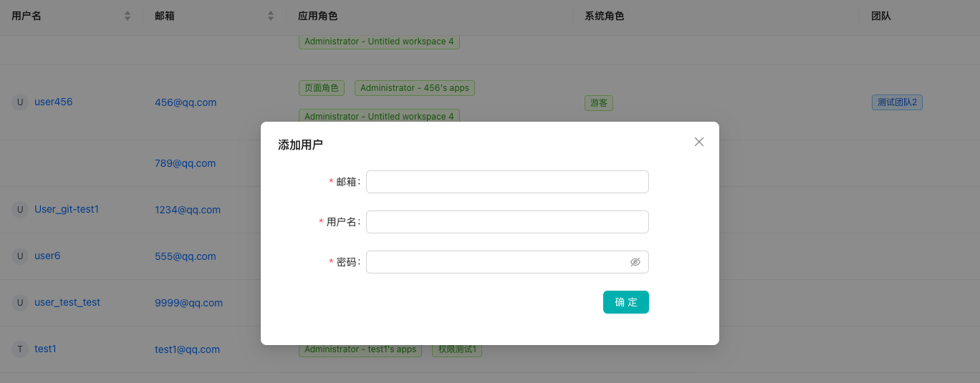Click the 权限测试1 role tag
The width and height of the screenshot is (980, 383).
coord(457,349)
